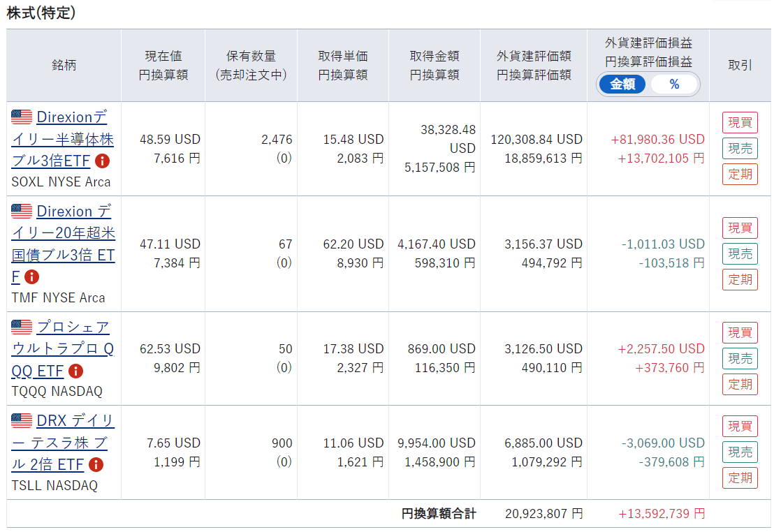Click the 取引 column header
774x532 pixels.
click(x=740, y=65)
